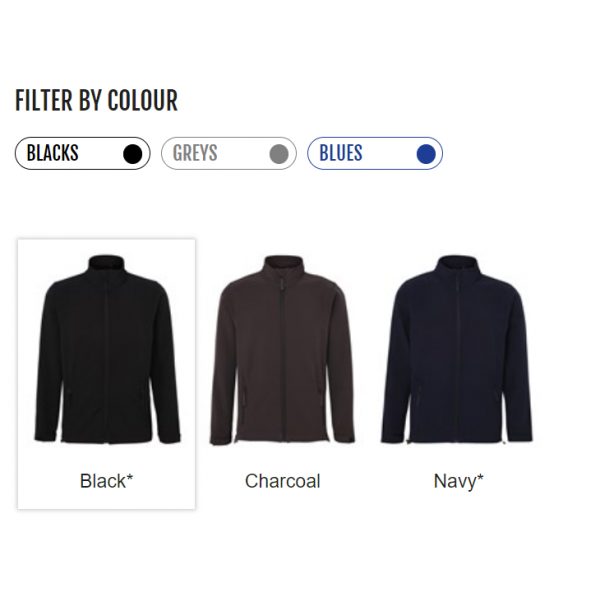Select the Navy jacket thumbnail image
600x600 pixels.
click(x=457, y=350)
